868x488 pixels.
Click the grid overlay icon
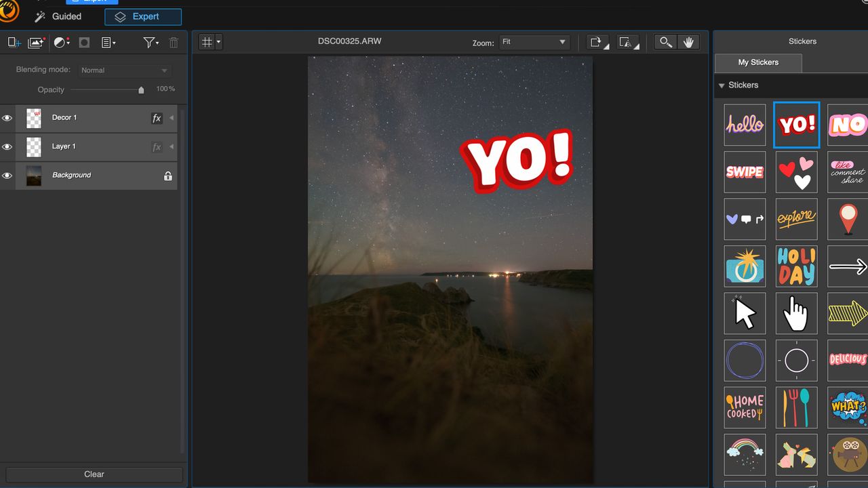click(x=207, y=42)
